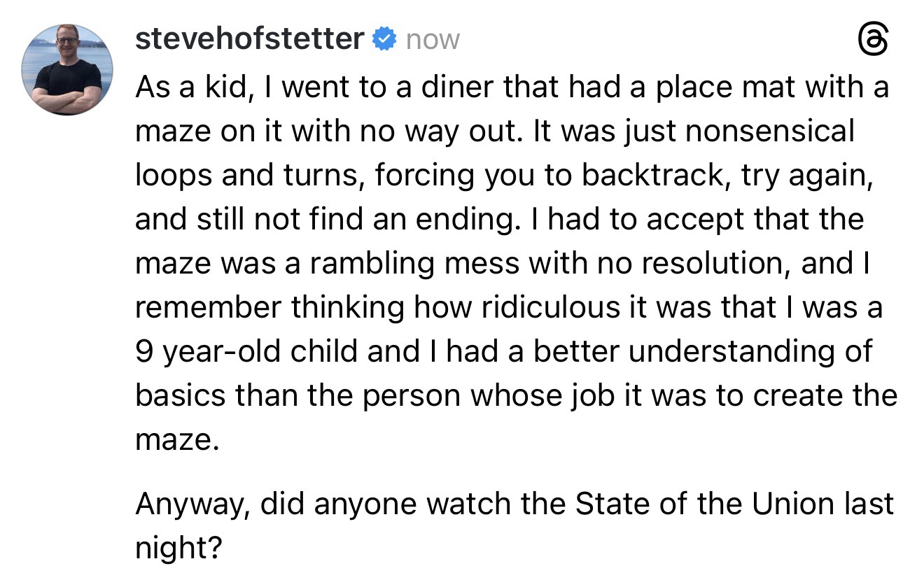Screen dimensions: 924x573
Task: Click the word "night?" ending the post
Action: [178, 548]
